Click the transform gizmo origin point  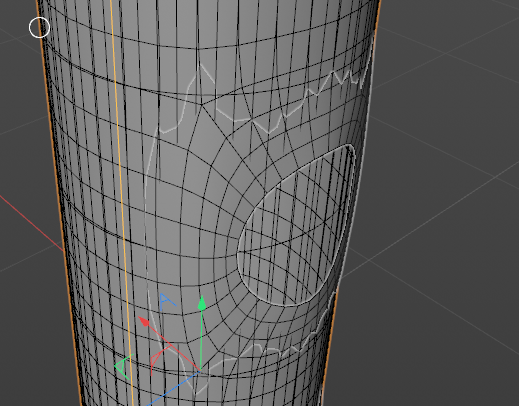coord(200,370)
